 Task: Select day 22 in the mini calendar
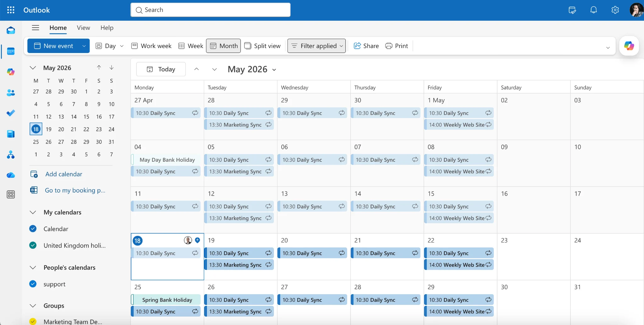click(x=86, y=129)
